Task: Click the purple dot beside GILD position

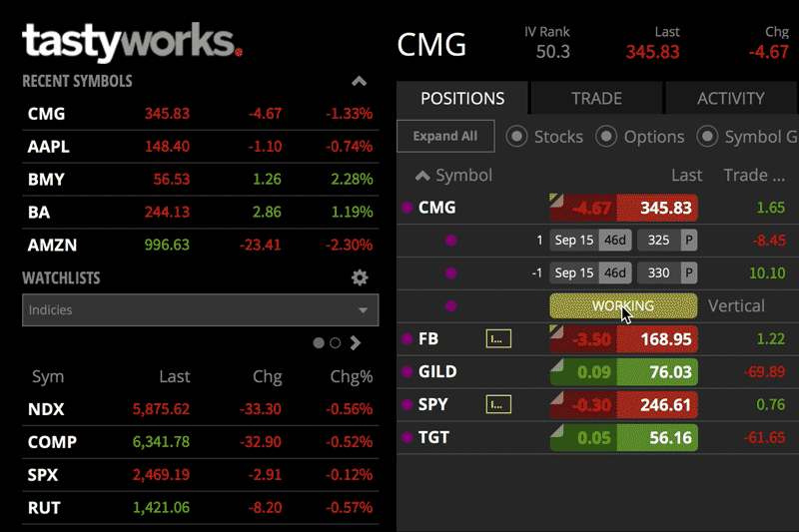Action: (x=406, y=371)
